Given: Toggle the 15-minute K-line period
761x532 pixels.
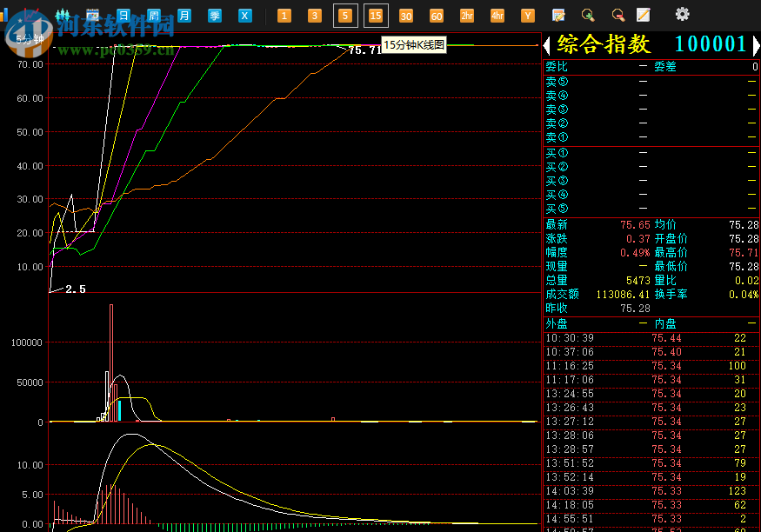Looking at the screenshot, I should click(x=376, y=15).
